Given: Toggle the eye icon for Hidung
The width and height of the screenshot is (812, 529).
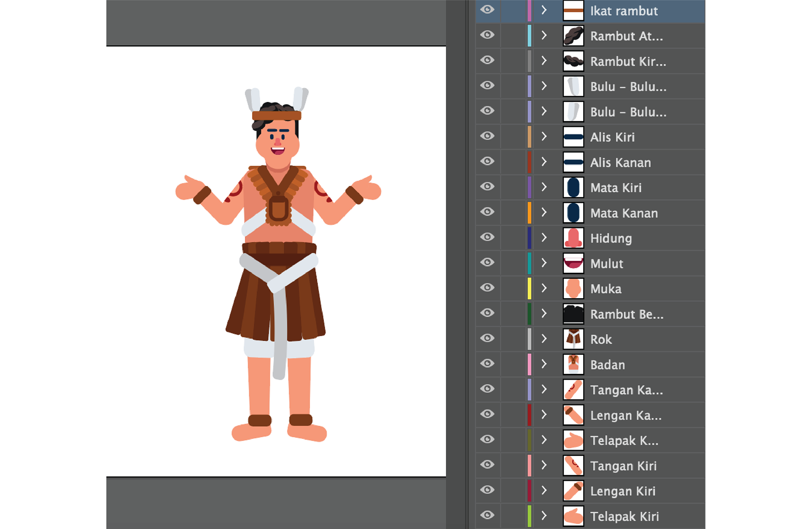Looking at the screenshot, I should point(487,237).
